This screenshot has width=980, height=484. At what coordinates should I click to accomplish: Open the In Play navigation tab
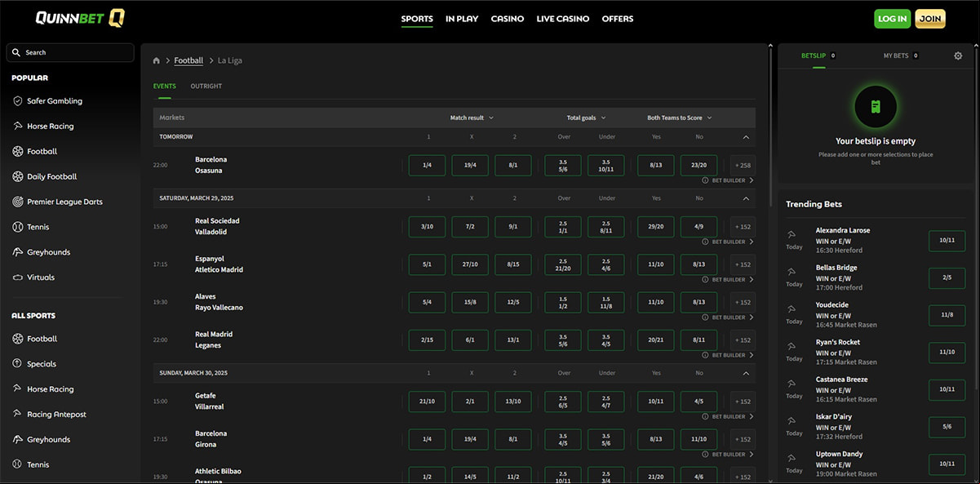[x=462, y=19]
